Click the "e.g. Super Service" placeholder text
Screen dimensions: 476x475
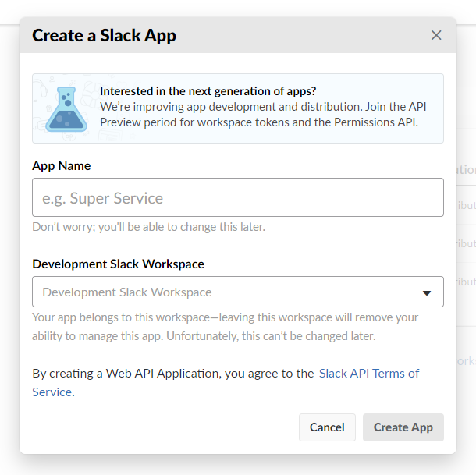tap(102, 198)
